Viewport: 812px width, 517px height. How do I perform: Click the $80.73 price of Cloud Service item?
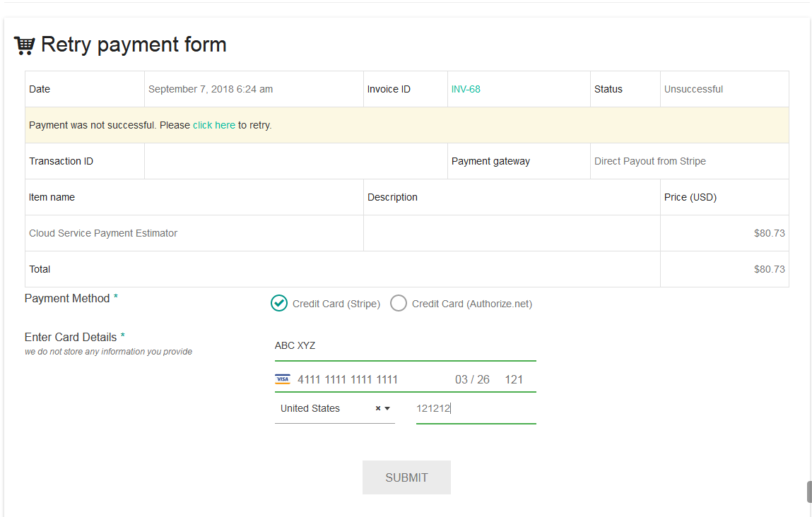click(x=769, y=233)
